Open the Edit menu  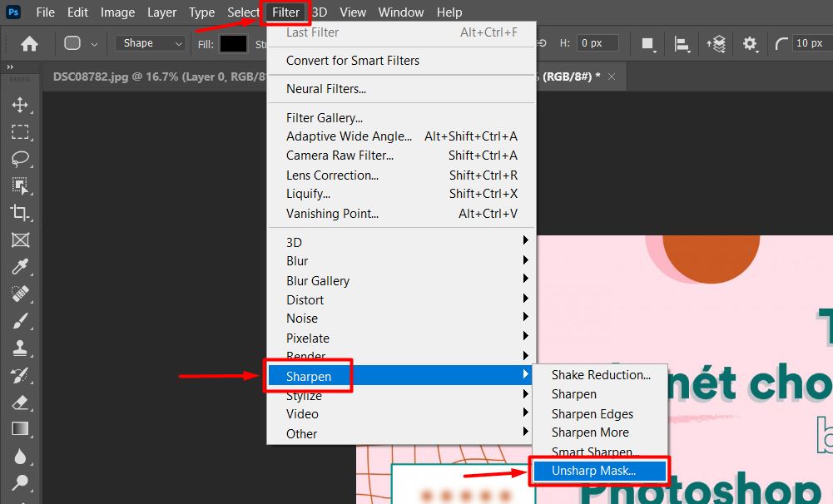[x=77, y=12]
